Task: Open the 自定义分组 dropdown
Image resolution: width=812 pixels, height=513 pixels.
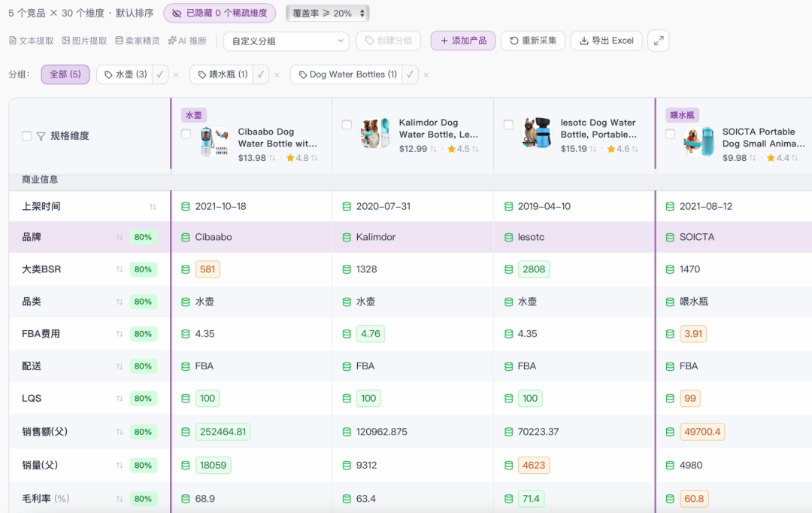Action: click(286, 41)
